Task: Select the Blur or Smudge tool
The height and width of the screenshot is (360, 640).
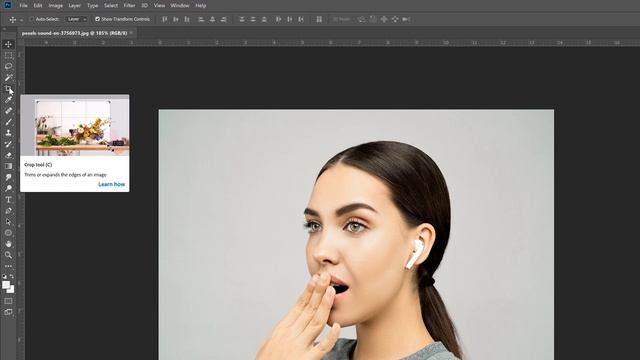Action: pos(8,177)
